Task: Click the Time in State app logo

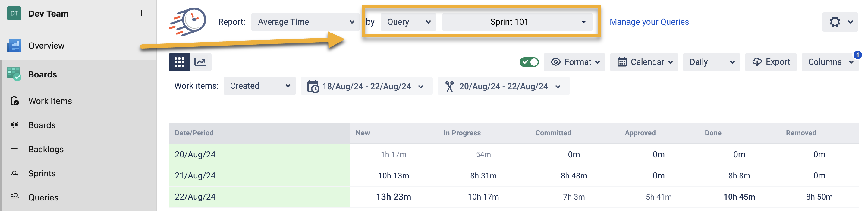Action: click(188, 22)
